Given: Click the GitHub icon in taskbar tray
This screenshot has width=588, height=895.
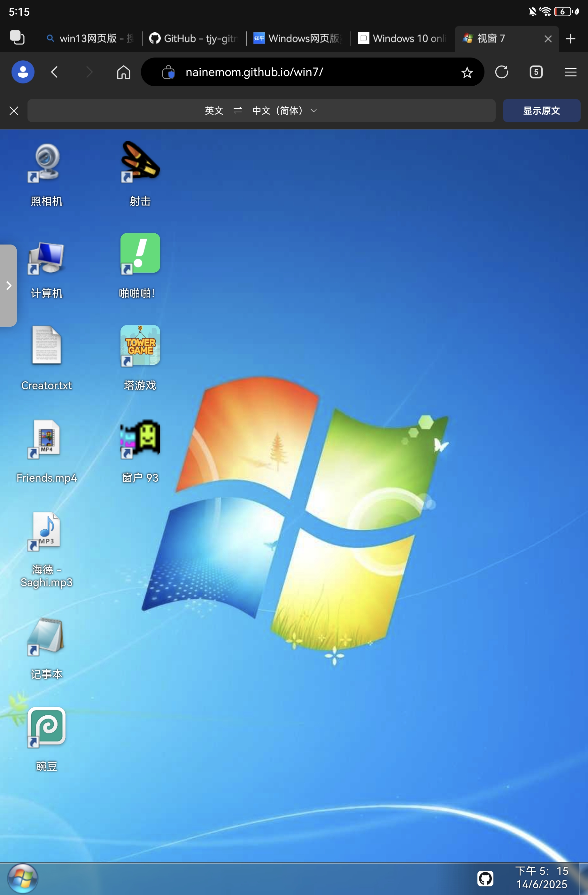Looking at the screenshot, I should coord(485,878).
